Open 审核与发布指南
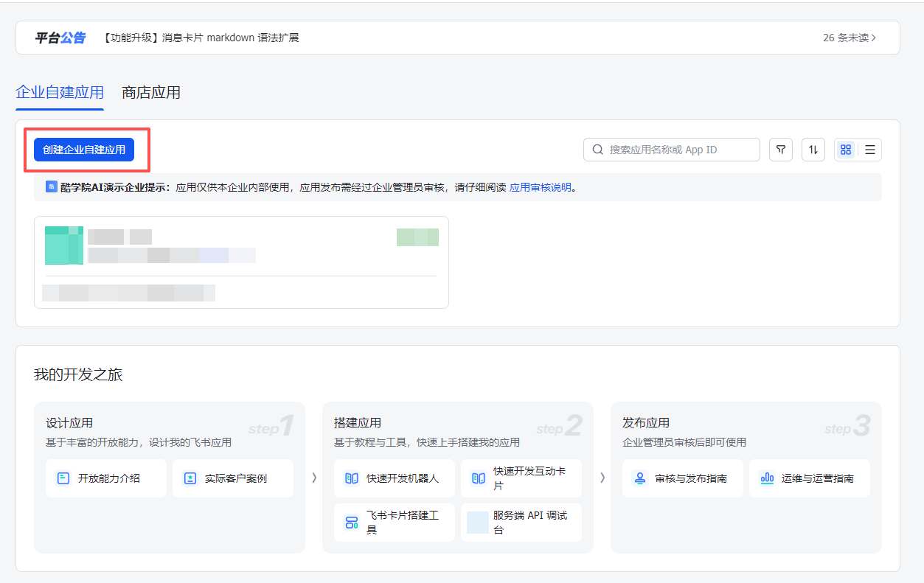924x583 pixels. tap(682, 478)
